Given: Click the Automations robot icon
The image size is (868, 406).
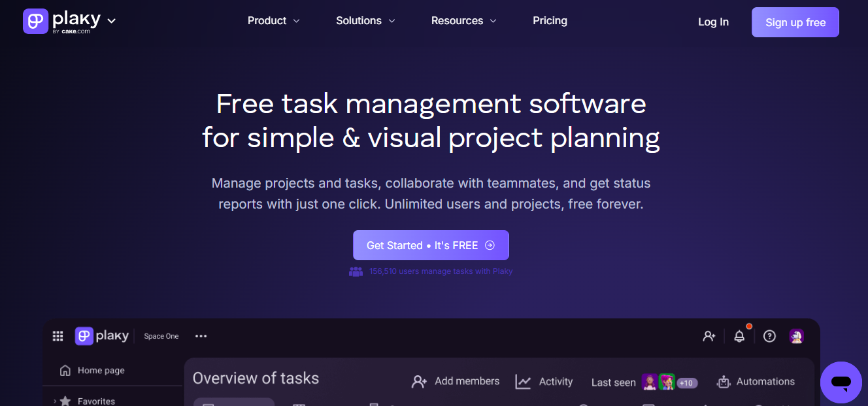Looking at the screenshot, I should click(724, 382).
